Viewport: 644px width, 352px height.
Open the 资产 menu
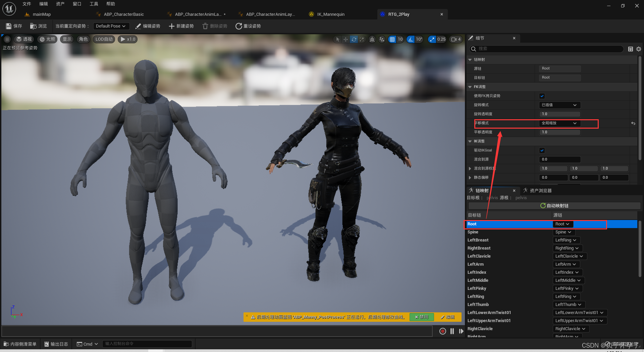tap(60, 4)
